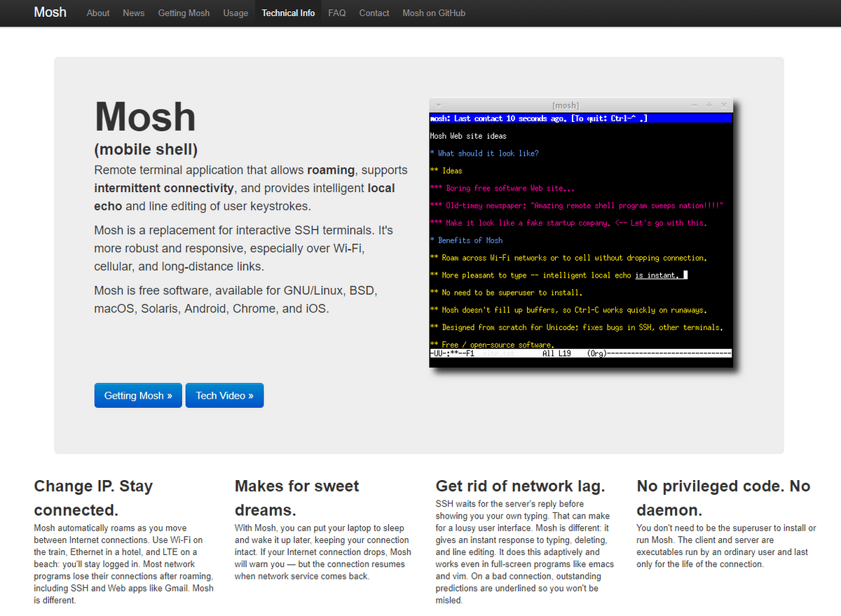Click "* What should it look like?" terminal line
This screenshot has height=616, width=841.
[484, 153]
